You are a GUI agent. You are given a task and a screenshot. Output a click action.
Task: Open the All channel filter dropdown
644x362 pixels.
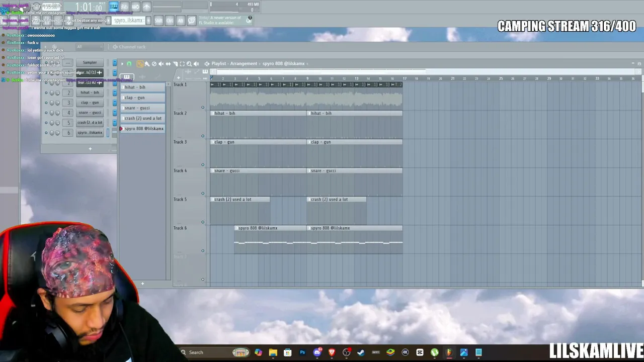pos(89,47)
